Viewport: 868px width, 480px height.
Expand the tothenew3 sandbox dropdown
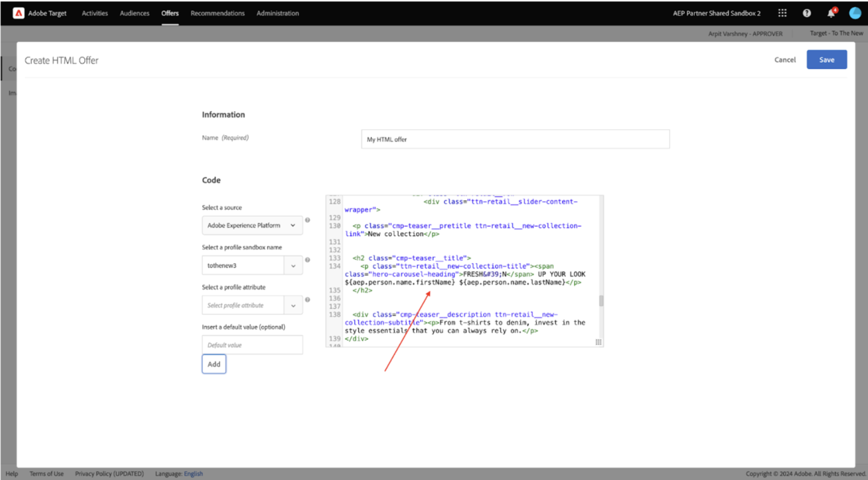(x=293, y=265)
